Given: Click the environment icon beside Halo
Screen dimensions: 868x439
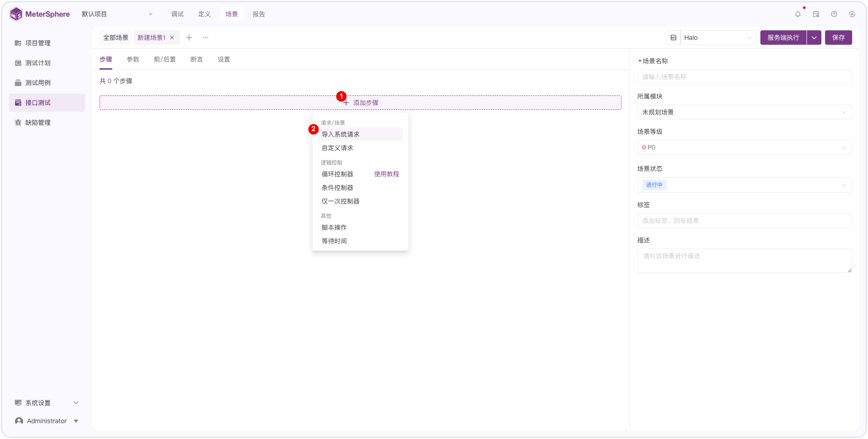Looking at the screenshot, I should coord(674,38).
